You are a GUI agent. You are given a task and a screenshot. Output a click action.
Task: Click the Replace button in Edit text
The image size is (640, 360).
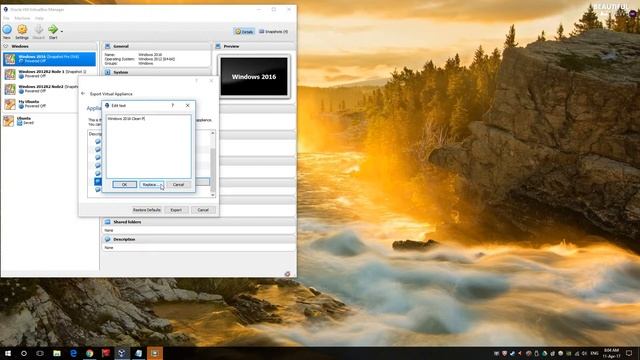point(151,184)
